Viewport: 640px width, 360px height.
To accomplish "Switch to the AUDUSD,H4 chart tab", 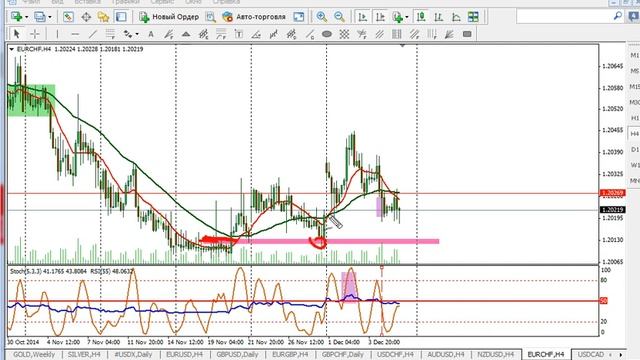I will [446, 354].
